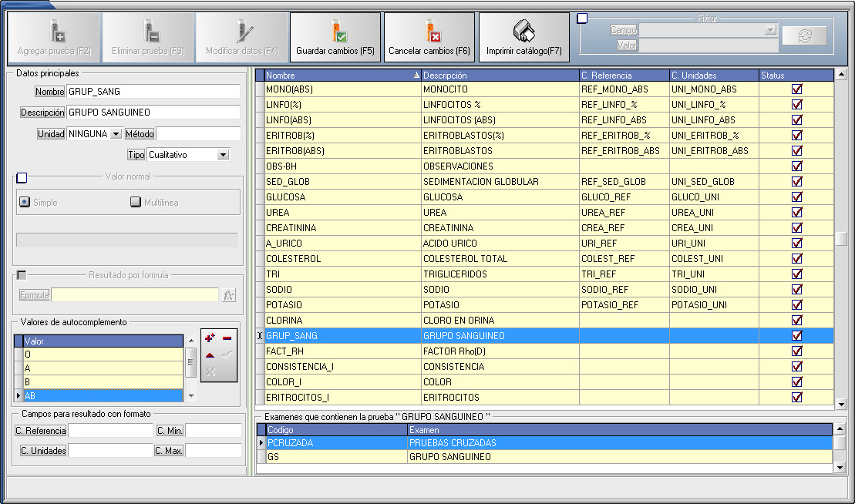Click Guardar cambios (F5) button
855x504 pixels.
(x=335, y=37)
